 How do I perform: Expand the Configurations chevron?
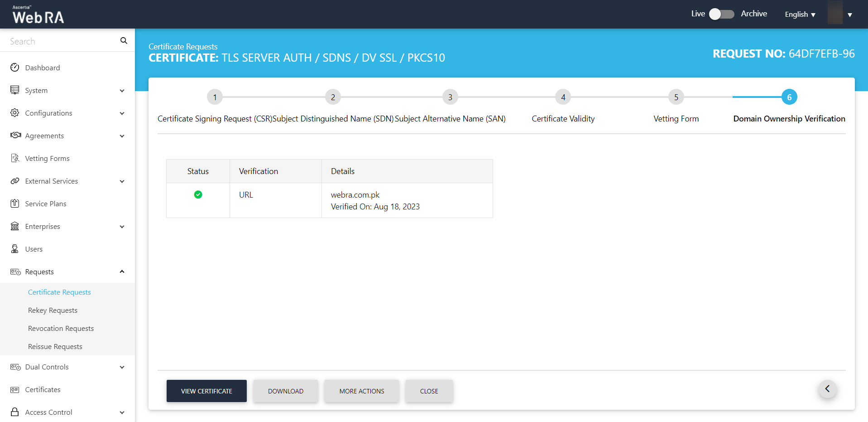[122, 113]
